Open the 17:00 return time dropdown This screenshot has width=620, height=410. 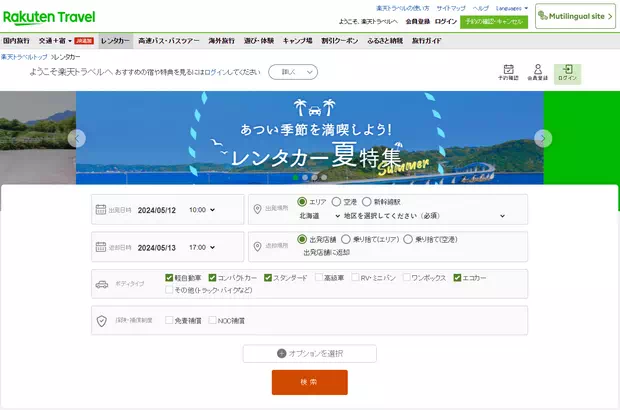point(202,247)
